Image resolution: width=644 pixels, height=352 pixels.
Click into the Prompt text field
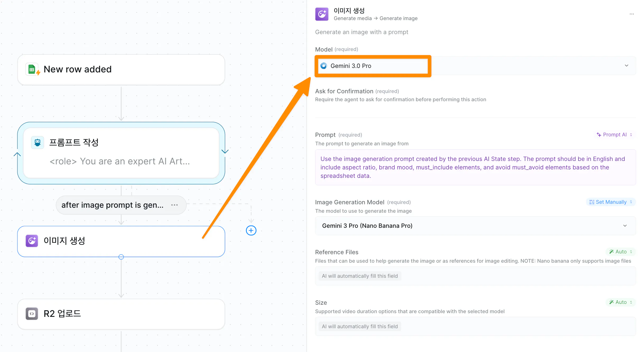tap(475, 167)
